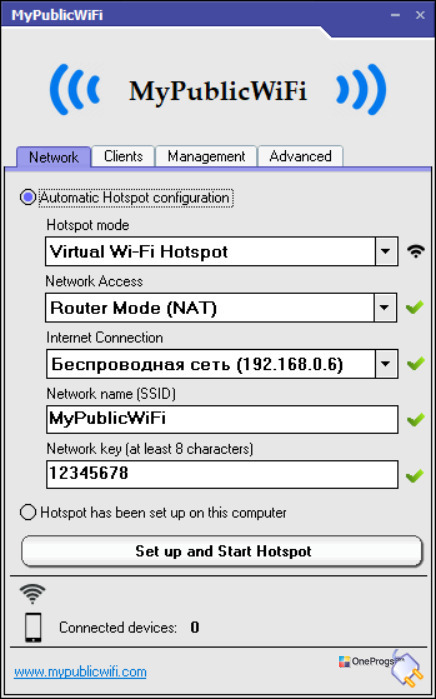Click the Network key (at least 8 characters) label
This screenshot has height=699, width=436.
tap(150, 449)
